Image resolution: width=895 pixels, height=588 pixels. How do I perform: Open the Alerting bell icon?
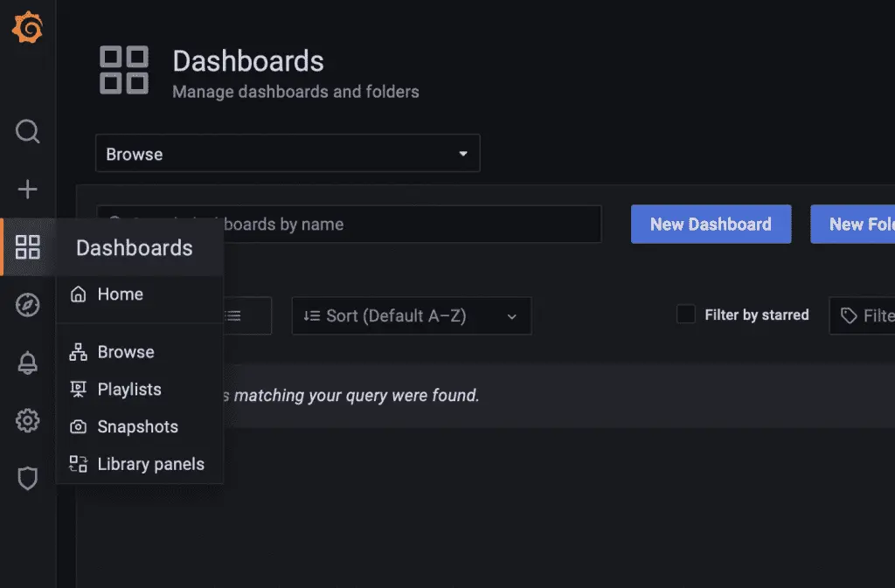pyautogui.click(x=28, y=363)
